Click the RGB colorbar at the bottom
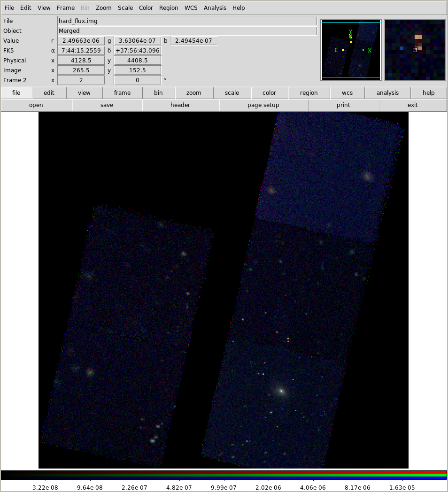This screenshot has width=448, height=492. pyautogui.click(x=224, y=475)
